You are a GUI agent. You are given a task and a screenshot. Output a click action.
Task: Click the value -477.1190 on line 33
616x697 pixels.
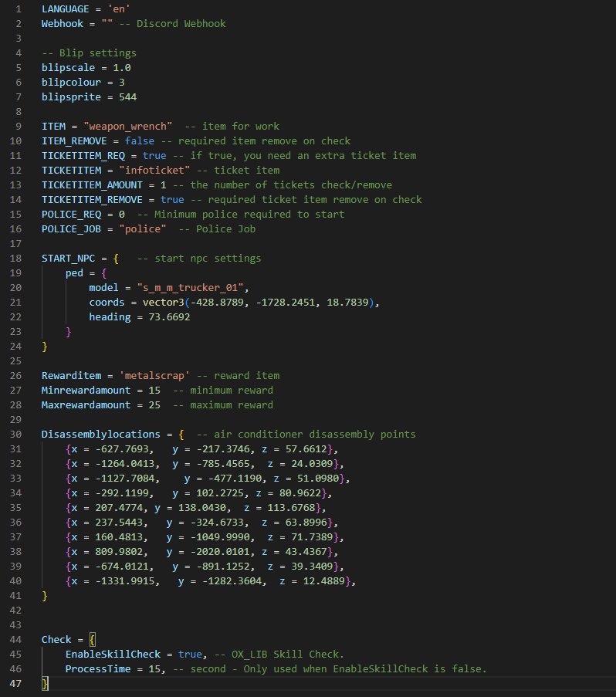[235, 479]
